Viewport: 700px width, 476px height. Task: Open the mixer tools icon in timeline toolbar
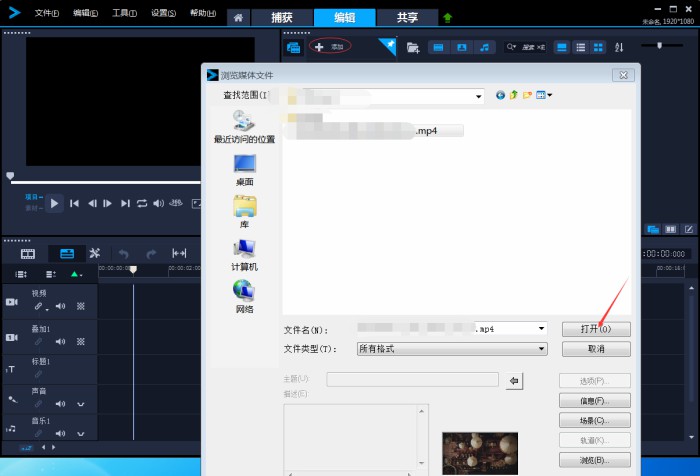95,254
